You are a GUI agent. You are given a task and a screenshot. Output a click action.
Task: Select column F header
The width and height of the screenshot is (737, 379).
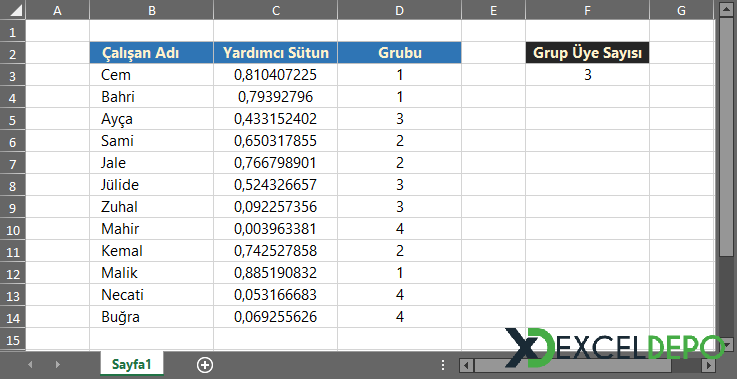click(x=588, y=10)
